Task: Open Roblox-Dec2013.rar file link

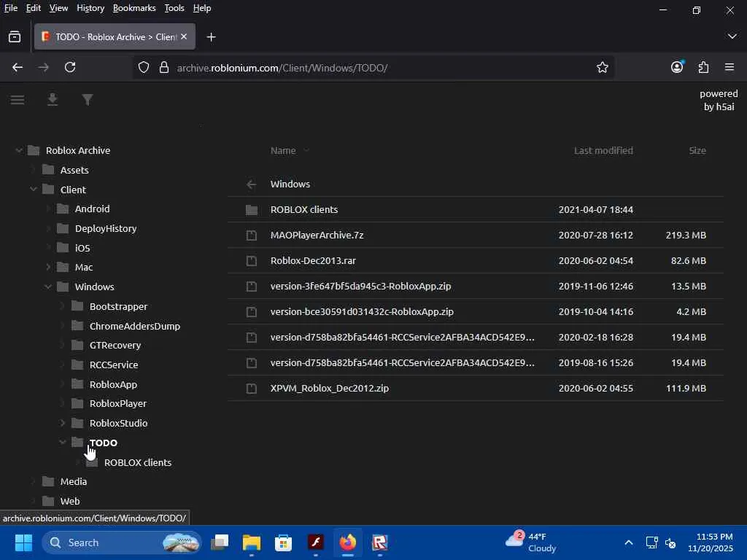Action: [x=313, y=261]
